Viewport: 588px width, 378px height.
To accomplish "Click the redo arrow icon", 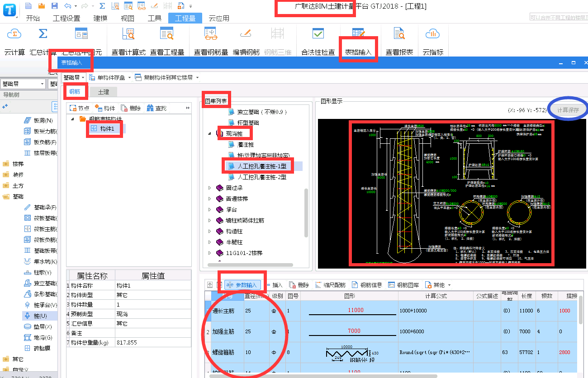I will (x=85, y=6).
